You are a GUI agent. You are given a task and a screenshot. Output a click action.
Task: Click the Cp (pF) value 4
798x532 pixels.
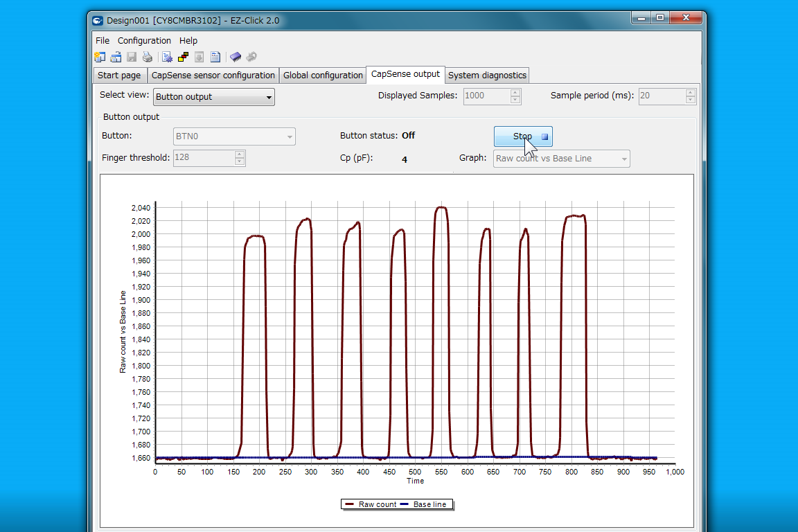[x=405, y=160]
